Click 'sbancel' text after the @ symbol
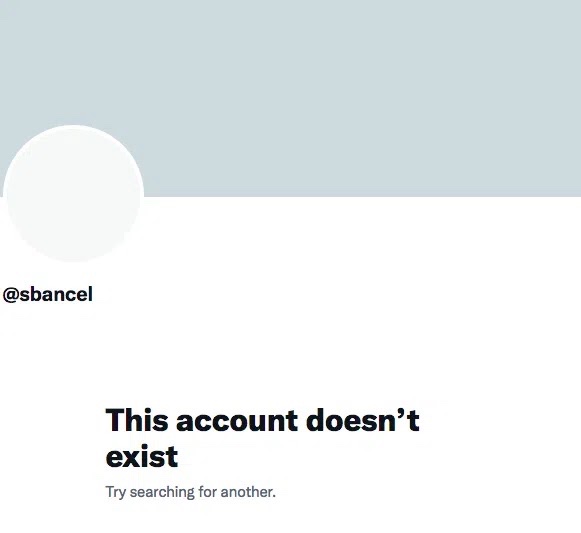581x533 pixels. coord(56,295)
